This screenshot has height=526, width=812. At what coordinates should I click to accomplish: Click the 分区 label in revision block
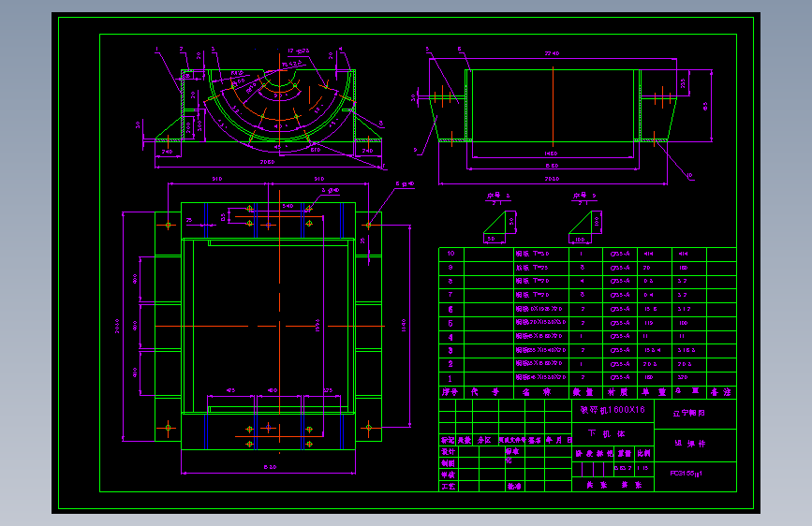click(483, 440)
